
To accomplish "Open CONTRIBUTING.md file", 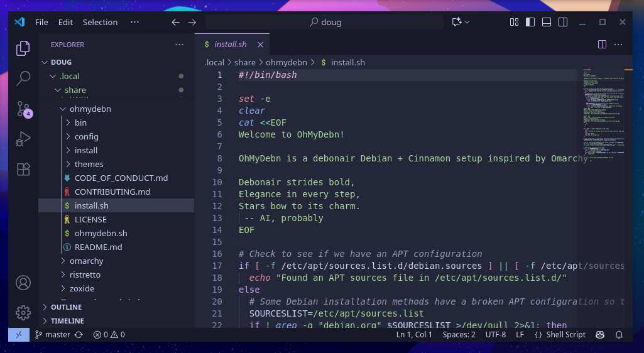I will [x=116, y=192].
